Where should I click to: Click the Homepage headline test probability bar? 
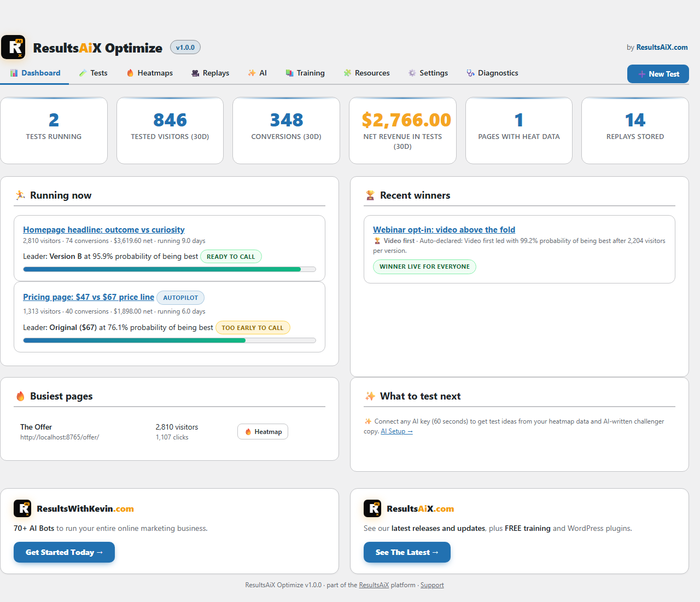tap(170, 269)
